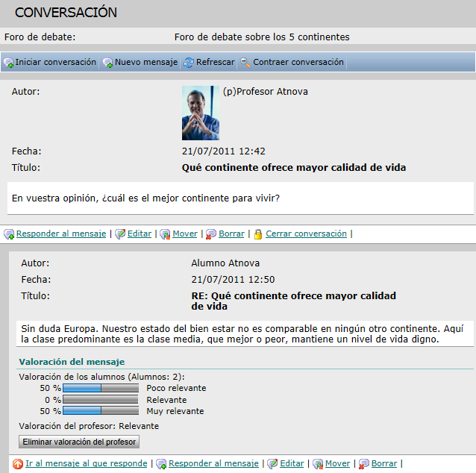Viewport: 476px width, 473px height.
Task: Click the Nuevo mensaje speech bubble icon
Action: (107, 63)
